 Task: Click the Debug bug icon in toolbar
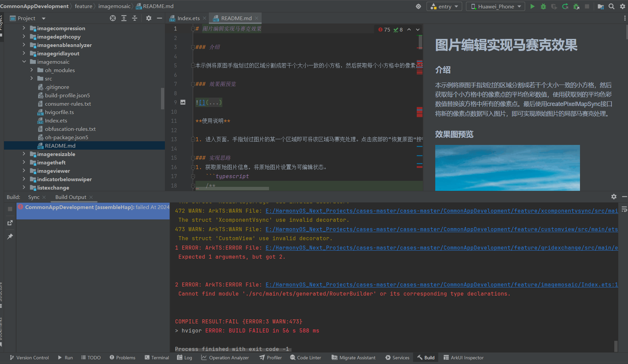click(543, 6)
